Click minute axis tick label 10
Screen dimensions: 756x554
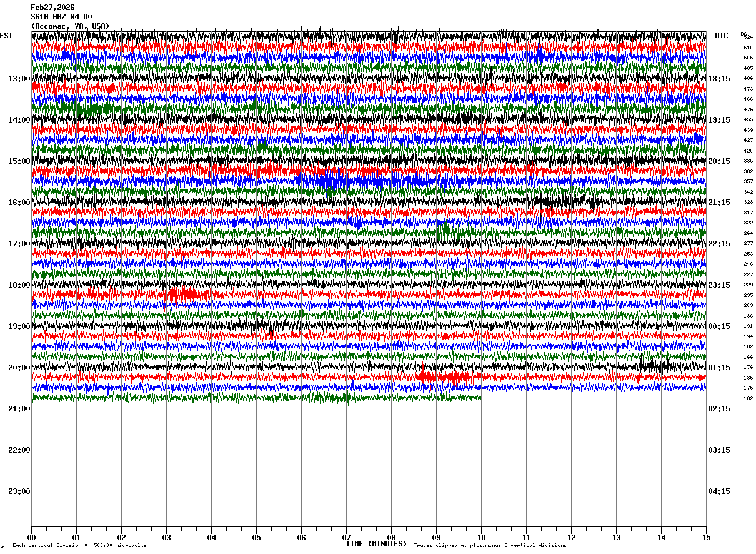pyautogui.click(x=481, y=537)
